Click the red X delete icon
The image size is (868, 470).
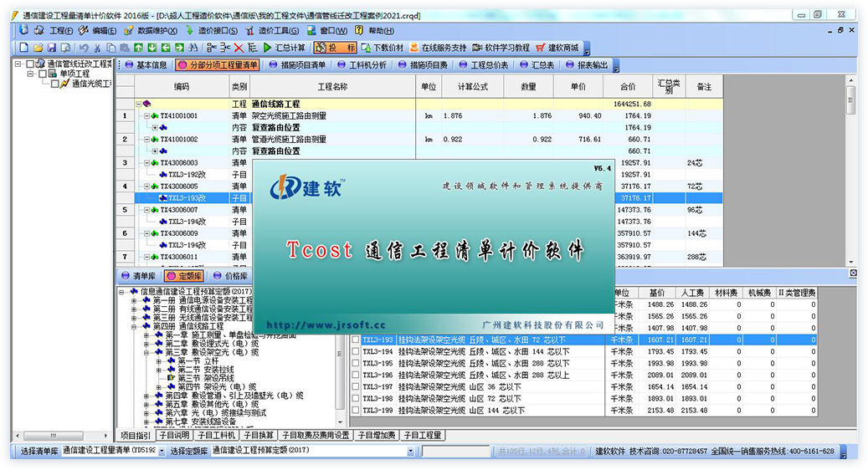239,48
